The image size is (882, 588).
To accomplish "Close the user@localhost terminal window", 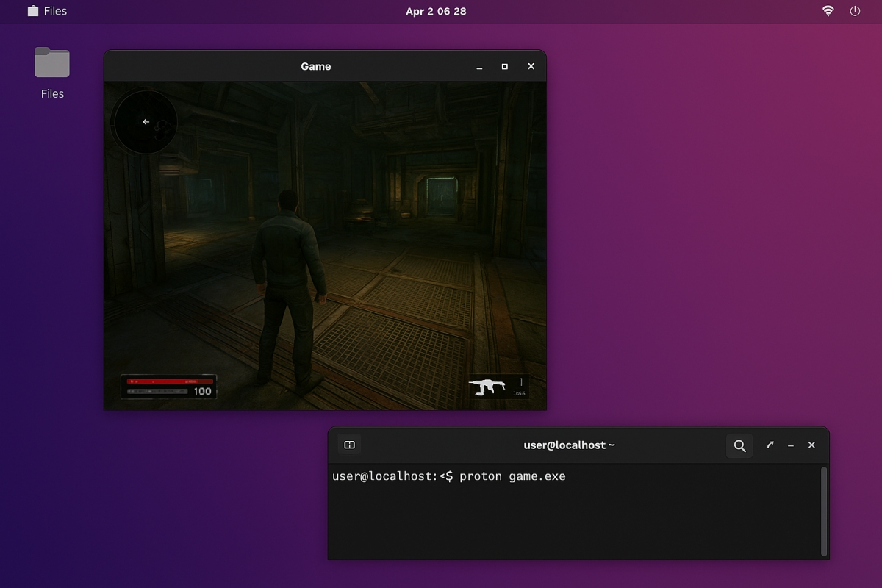I will [x=811, y=445].
